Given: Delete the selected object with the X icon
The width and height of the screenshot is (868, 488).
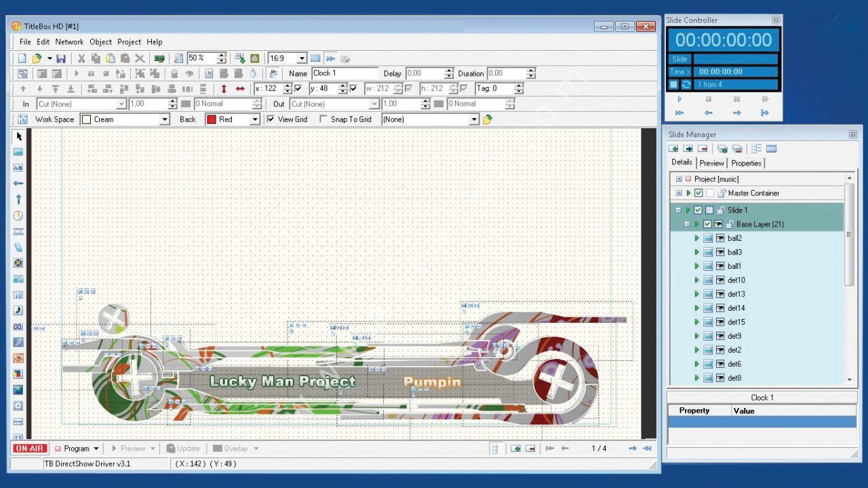Looking at the screenshot, I should (x=140, y=59).
